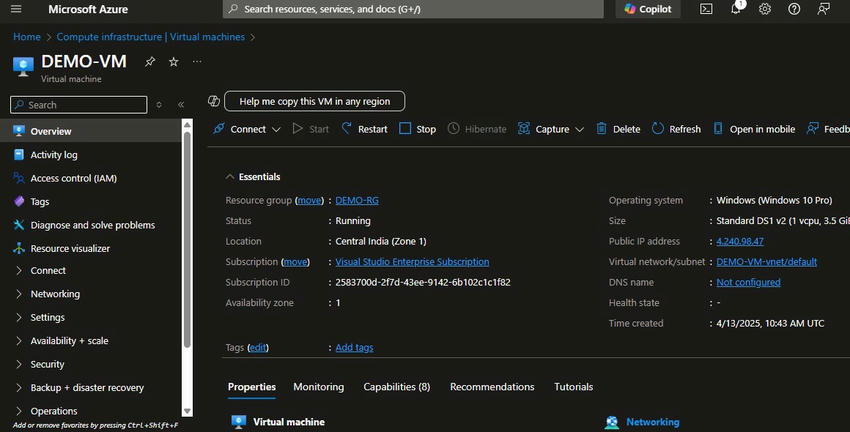The width and height of the screenshot is (850, 432).
Task: Click the Resource visualizer icon
Action: coord(19,248)
